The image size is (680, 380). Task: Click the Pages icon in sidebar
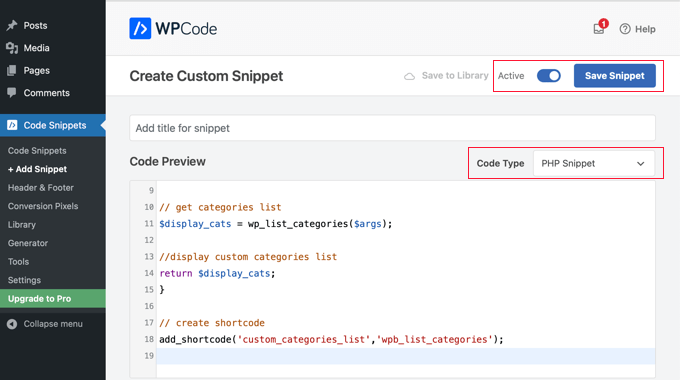coord(12,70)
